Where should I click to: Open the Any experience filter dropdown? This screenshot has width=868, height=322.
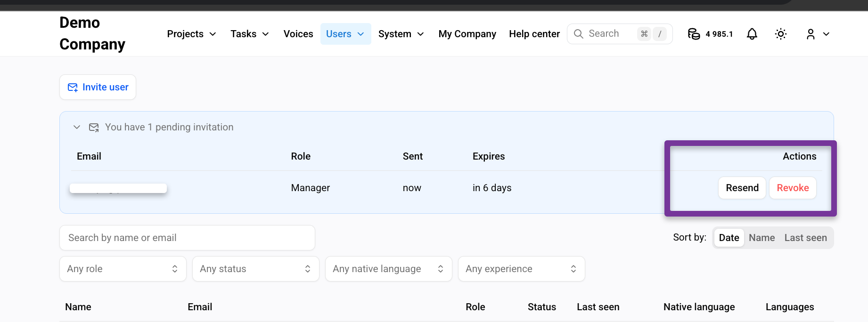(522, 269)
